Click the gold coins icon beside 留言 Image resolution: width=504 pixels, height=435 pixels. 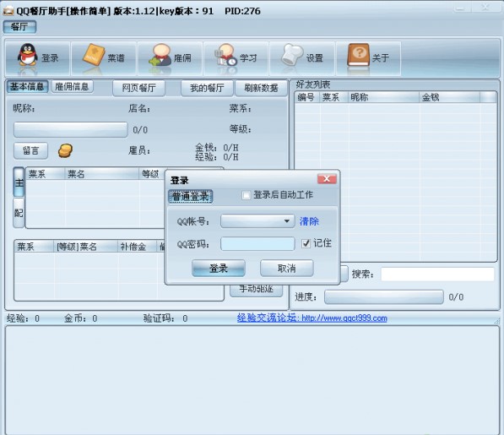point(65,150)
